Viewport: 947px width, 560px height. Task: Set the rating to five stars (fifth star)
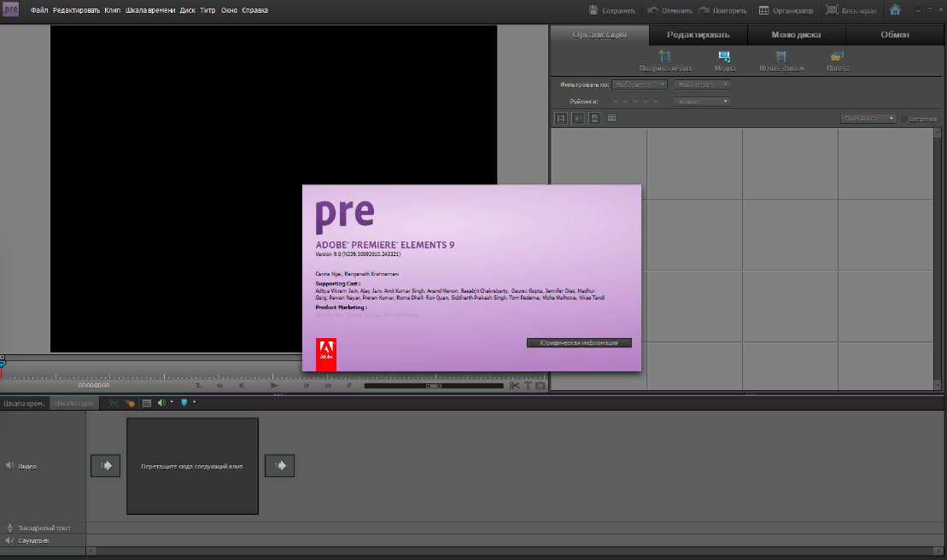[x=656, y=102]
